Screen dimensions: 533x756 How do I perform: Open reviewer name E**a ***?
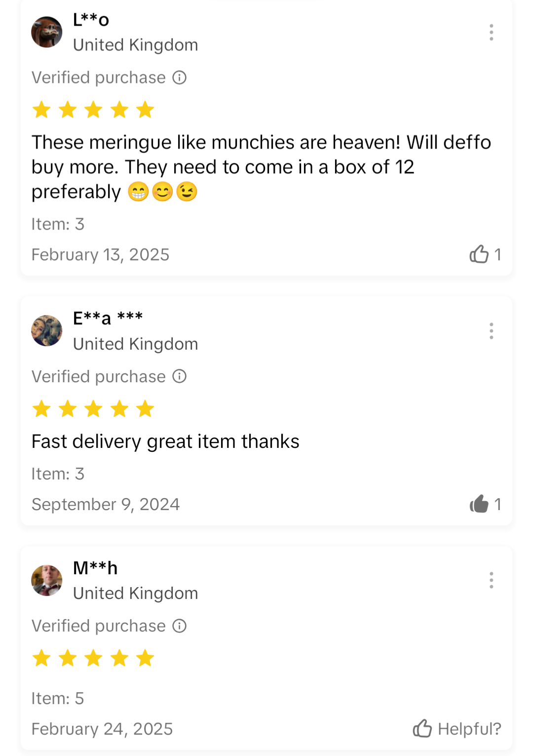108,318
